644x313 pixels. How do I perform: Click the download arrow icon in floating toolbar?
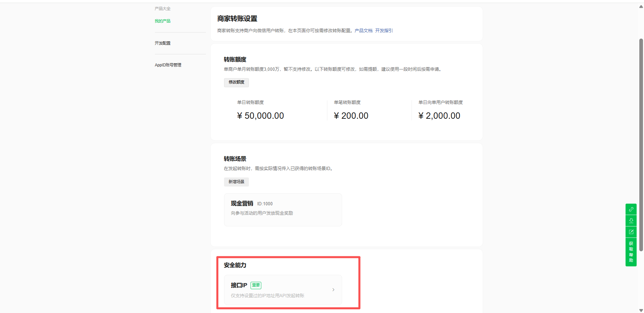click(631, 221)
